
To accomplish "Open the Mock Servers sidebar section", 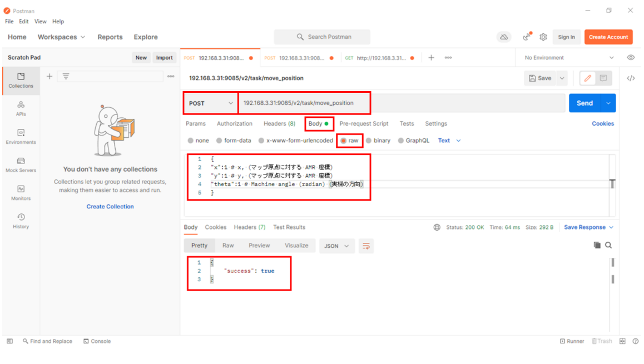I will point(21,164).
